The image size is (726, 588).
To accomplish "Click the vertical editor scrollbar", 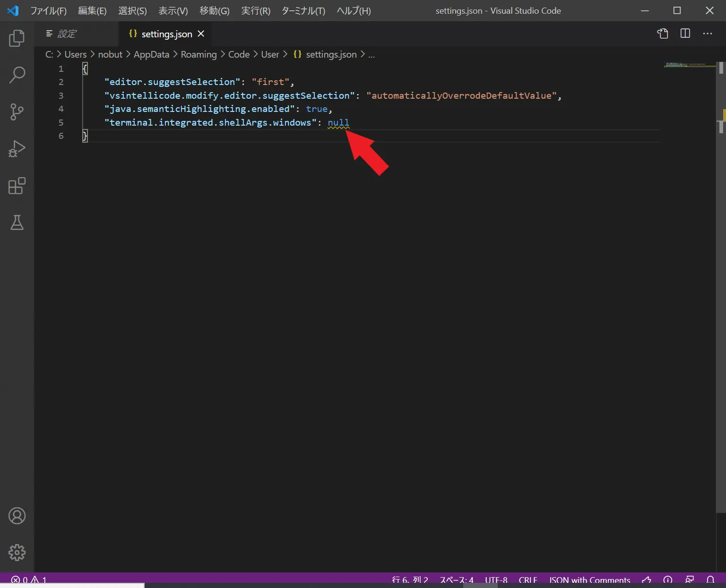I will coord(721,287).
